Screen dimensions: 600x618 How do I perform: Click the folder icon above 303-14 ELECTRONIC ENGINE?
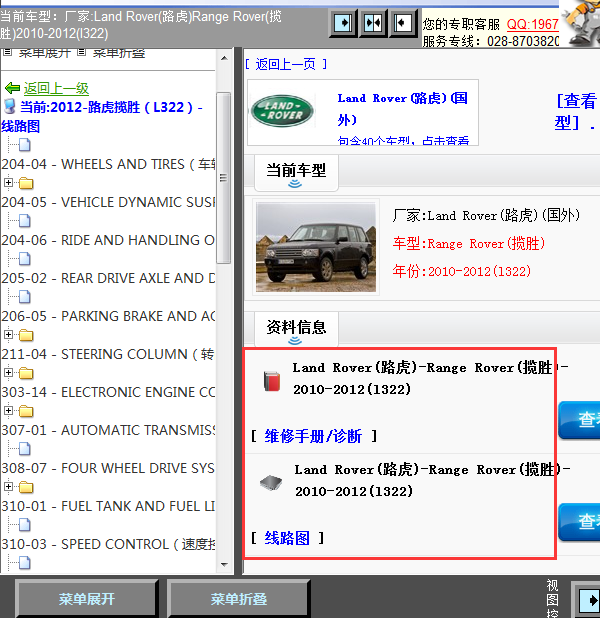coord(26,373)
